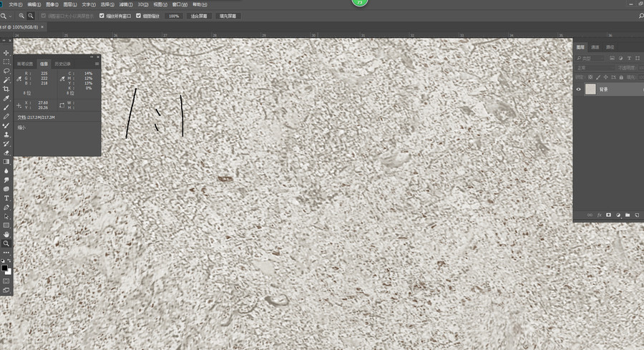Open the 编辑 menu

tap(34, 4)
